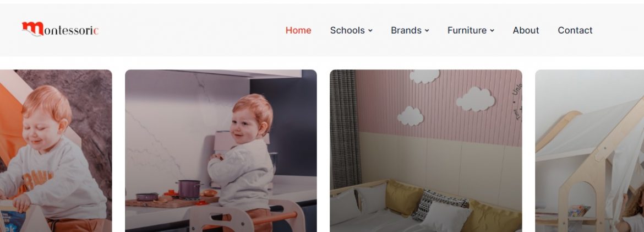Open the toddler at kitchen counter photo
The height and width of the screenshot is (232, 644).
pos(221,150)
